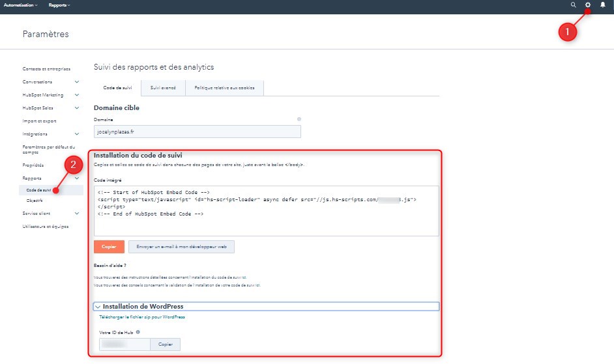614x364 pixels.
Task: Expand Conversations chevron in sidebar
Action: coord(77,82)
